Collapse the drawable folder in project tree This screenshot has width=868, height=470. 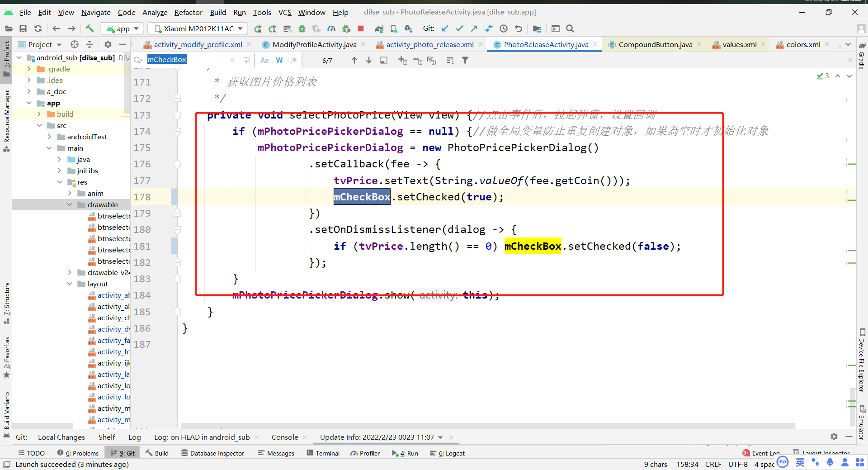69,204
